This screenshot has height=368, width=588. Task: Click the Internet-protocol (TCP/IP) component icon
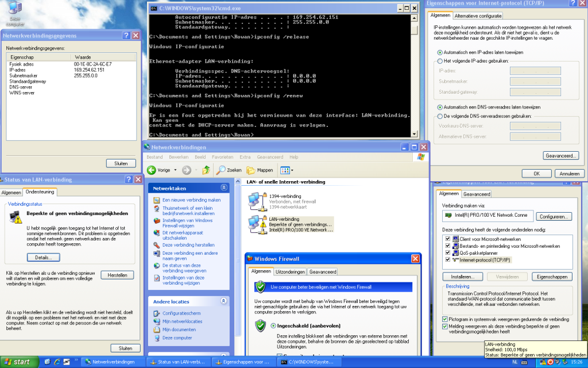pos(455,260)
